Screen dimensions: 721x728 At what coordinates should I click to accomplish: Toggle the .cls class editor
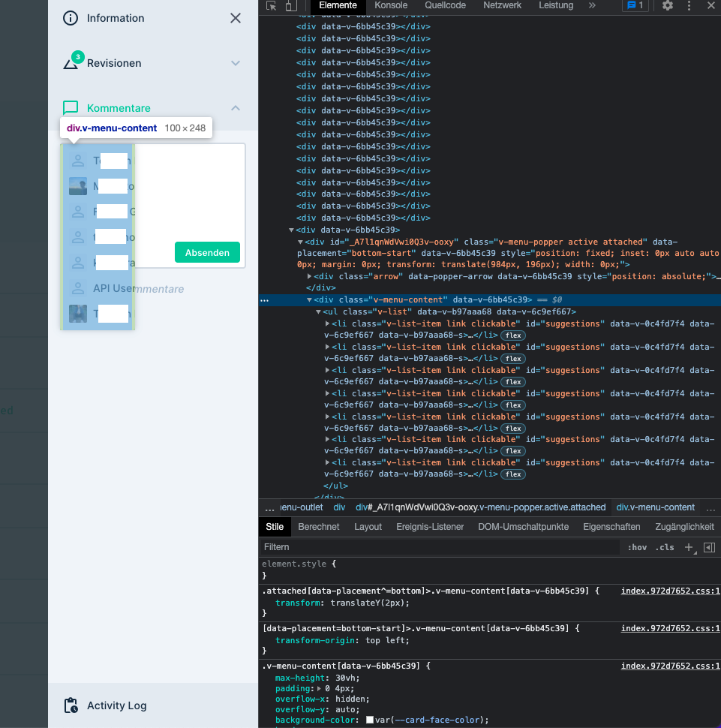point(665,547)
